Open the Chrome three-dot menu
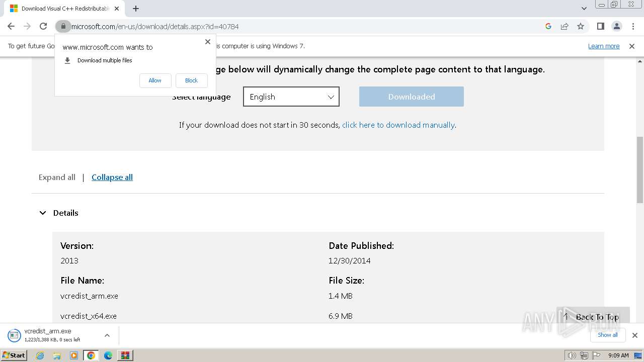 click(632, 26)
